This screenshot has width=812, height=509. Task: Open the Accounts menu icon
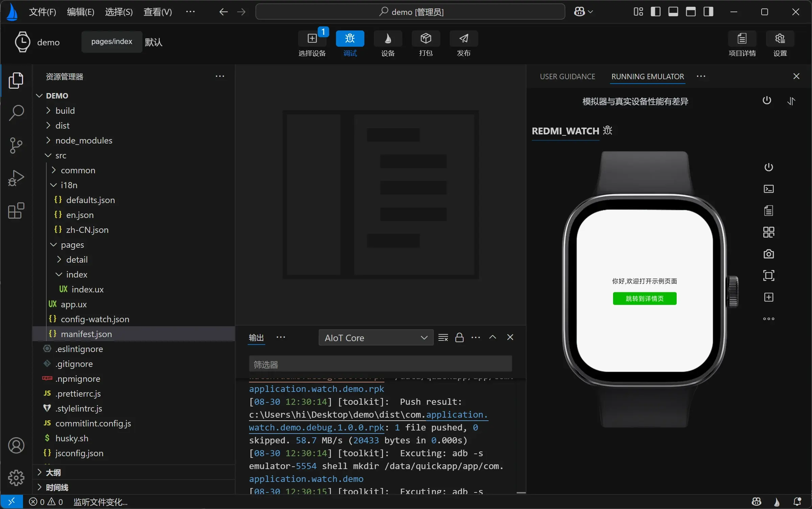pos(16,445)
